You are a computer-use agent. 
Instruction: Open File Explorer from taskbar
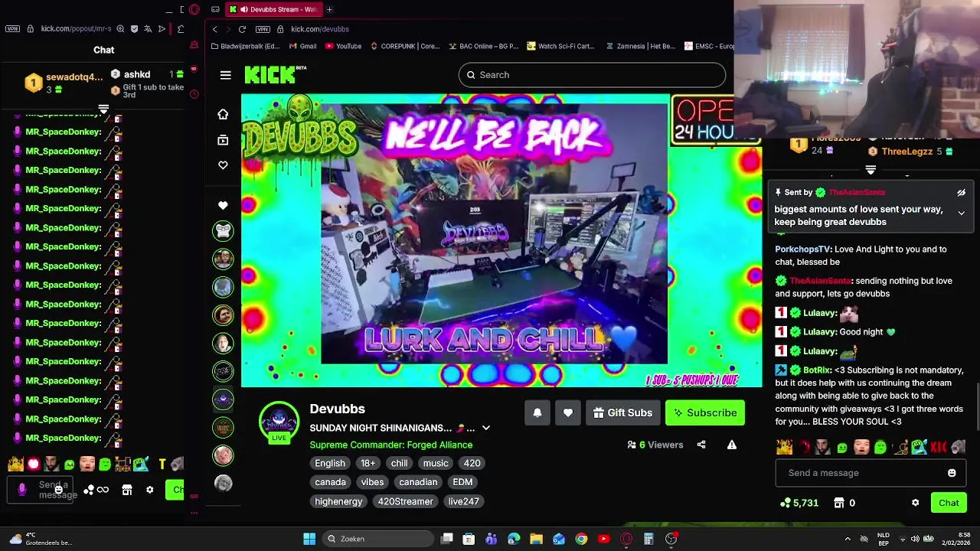pyautogui.click(x=536, y=539)
